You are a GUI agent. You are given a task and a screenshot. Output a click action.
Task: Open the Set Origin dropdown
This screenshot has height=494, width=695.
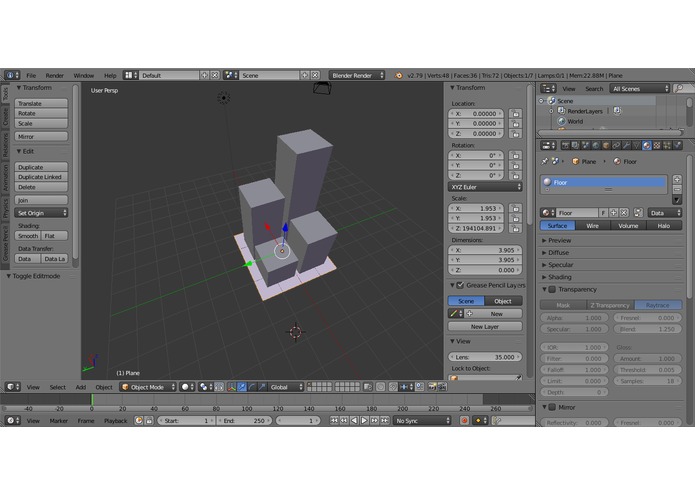coord(41,213)
